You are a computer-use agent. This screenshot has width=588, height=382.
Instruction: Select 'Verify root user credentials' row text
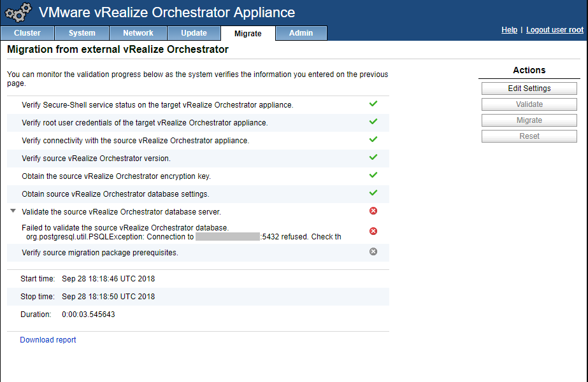point(145,123)
